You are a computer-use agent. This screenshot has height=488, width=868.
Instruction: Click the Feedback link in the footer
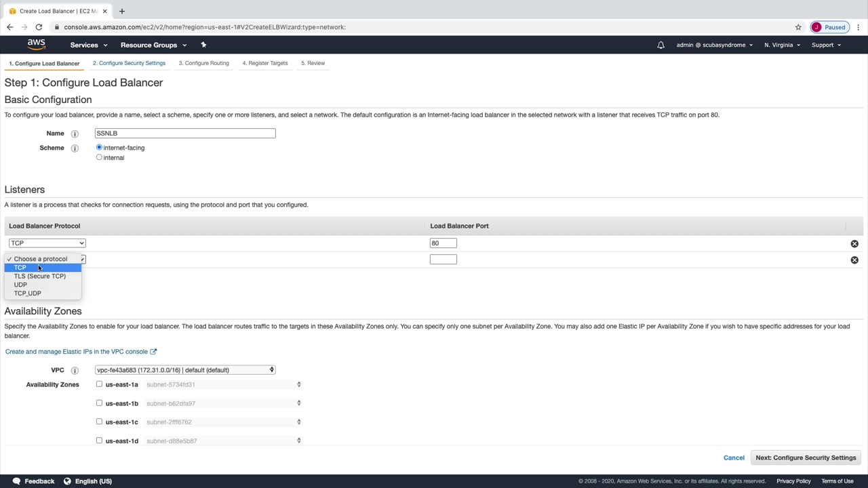click(39, 481)
